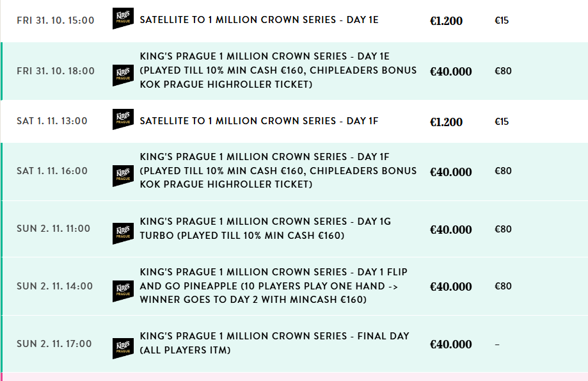Open Satellite to 1 Million Crown Series Day 1F

pyautogui.click(x=258, y=120)
